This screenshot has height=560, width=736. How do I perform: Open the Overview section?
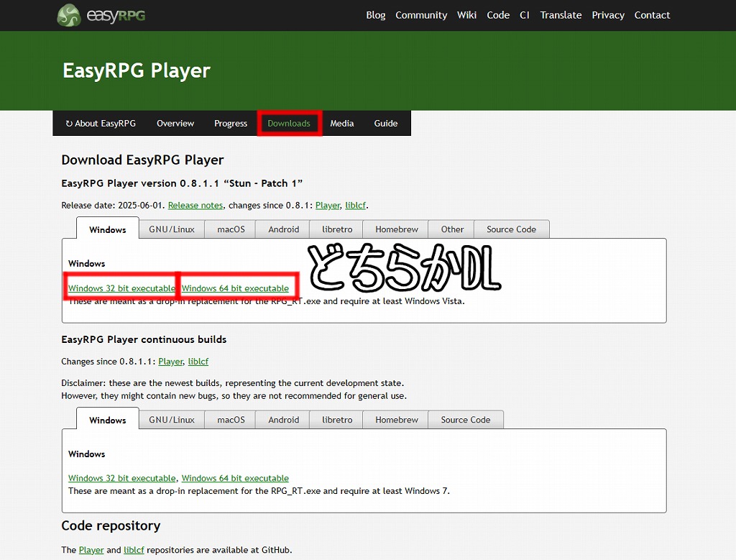click(x=175, y=124)
